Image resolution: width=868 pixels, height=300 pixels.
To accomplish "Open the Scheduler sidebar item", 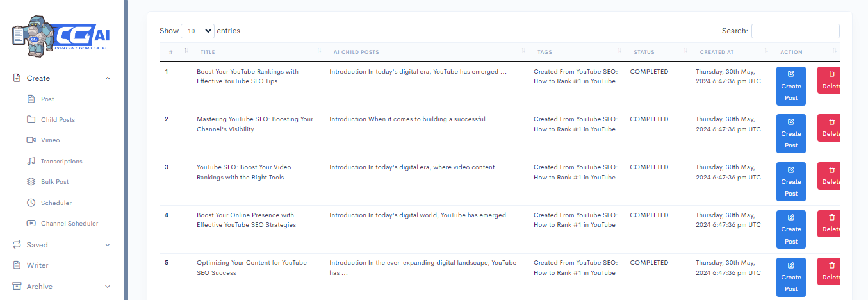I will click(x=56, y=203).
